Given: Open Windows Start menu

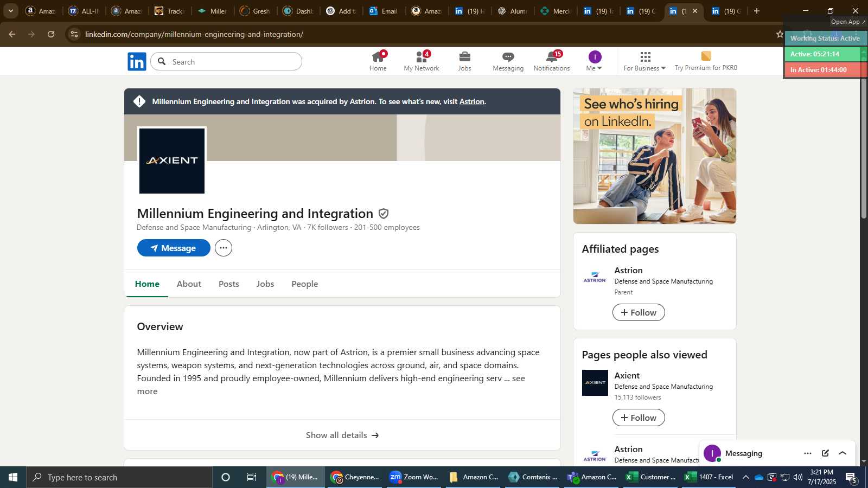Looking at the screenshot, I should click(13, 477).
